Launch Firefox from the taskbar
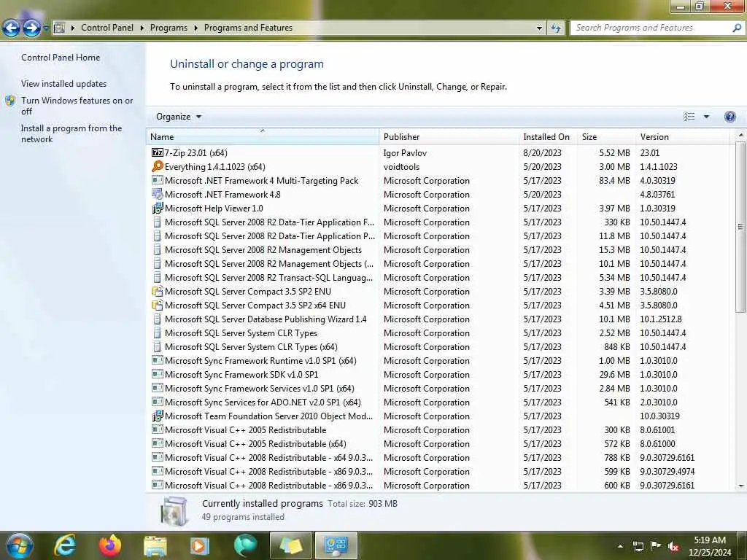 click(110, 545)
